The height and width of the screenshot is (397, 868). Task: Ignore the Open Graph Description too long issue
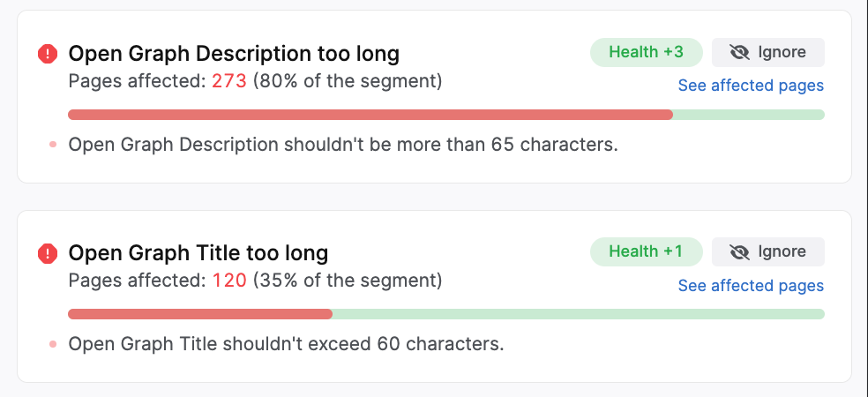tap(768, 53)
